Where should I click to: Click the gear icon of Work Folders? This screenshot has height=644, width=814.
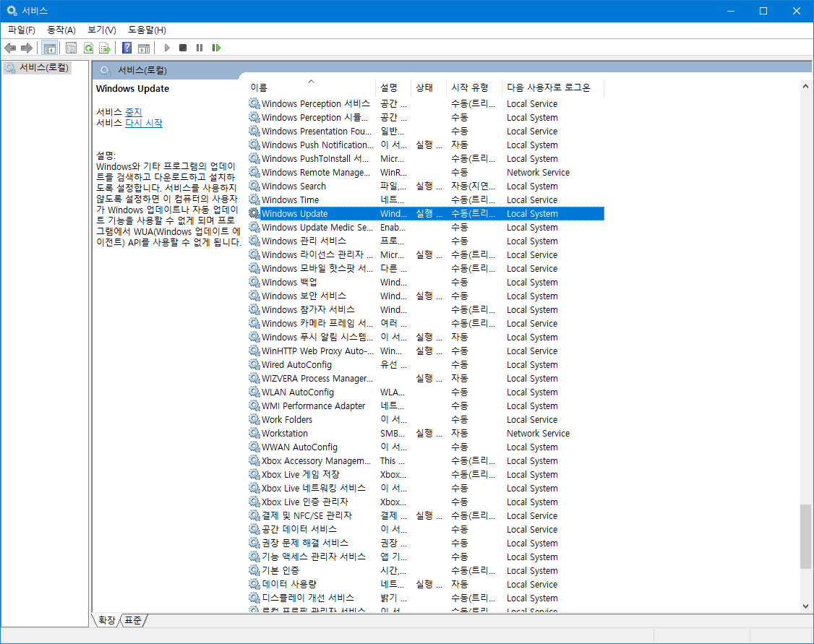254,419
